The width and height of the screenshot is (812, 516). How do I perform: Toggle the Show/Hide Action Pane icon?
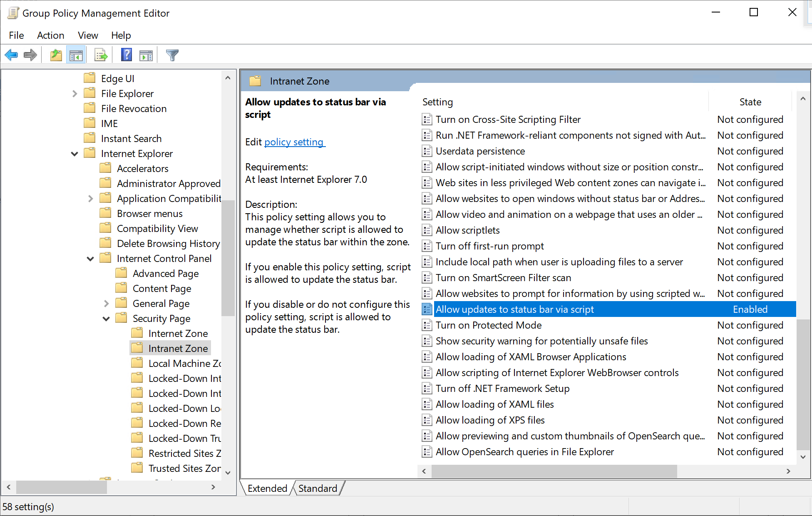pyautogui.click(x=146, y=55)
